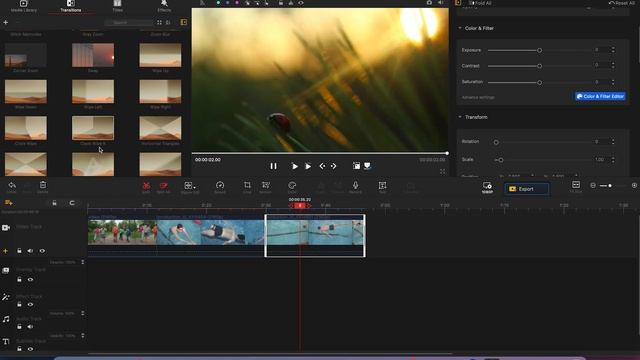Open the Effects tab
The width and height of the screenshot is (640, 360).
tap(164, 6)
